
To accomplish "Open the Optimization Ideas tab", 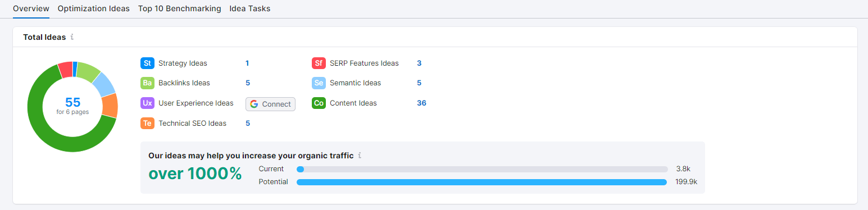I will click(94, 8).
